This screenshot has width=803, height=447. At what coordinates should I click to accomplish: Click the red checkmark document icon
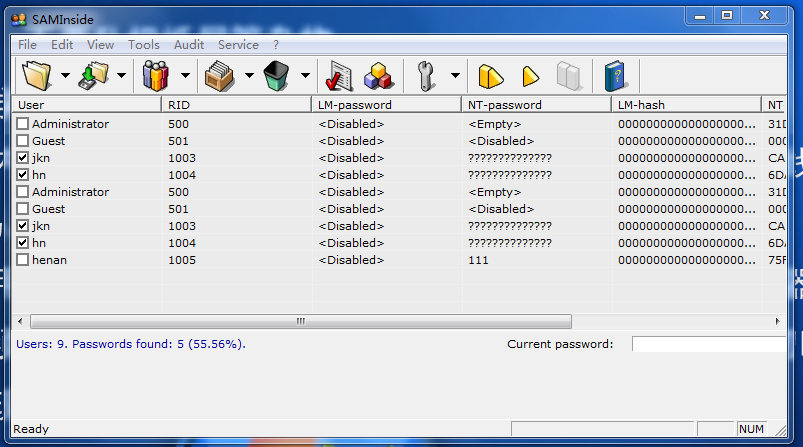pos(339,76)
